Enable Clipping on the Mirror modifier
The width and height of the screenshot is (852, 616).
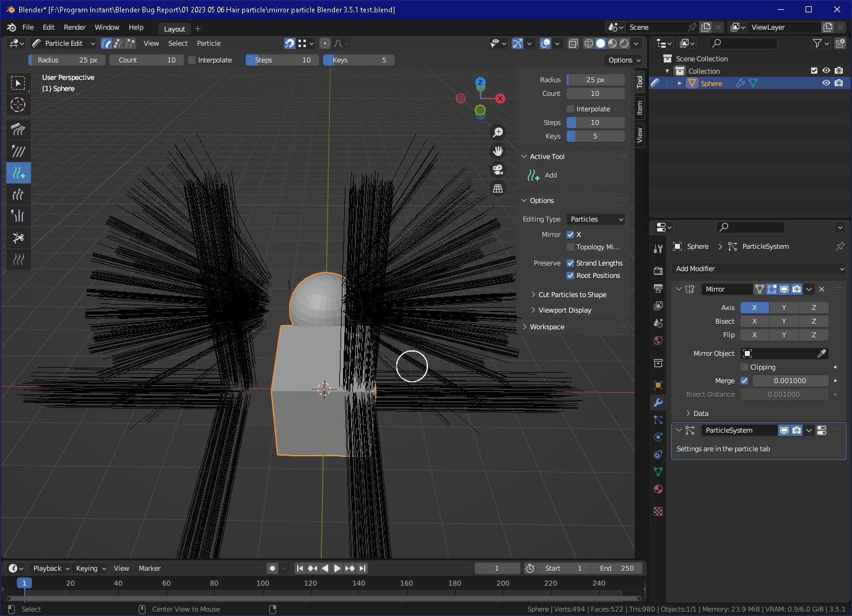click(745, 367)
